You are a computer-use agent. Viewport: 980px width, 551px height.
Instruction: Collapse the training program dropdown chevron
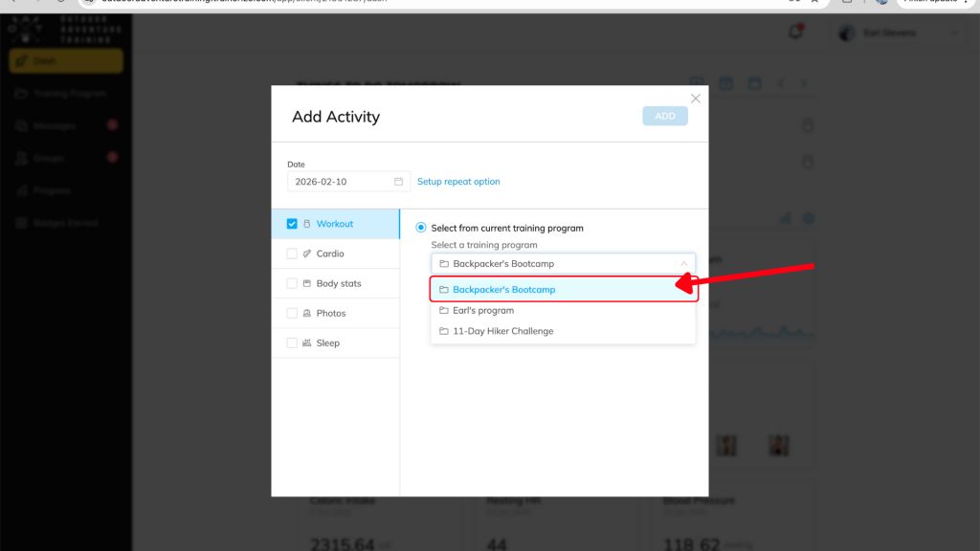click(x=683, y=263)
